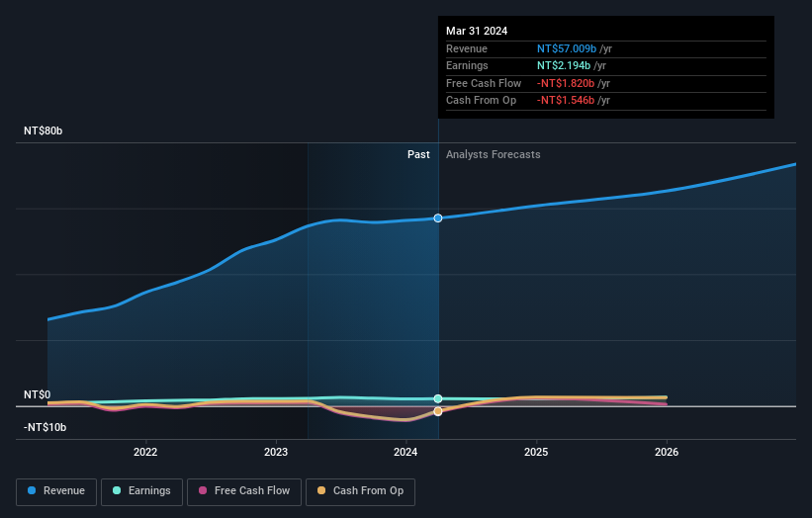The image size is (812, 518).
Task: Click the Mar 31 2024 tooltip date
Action: coord(477,31)
